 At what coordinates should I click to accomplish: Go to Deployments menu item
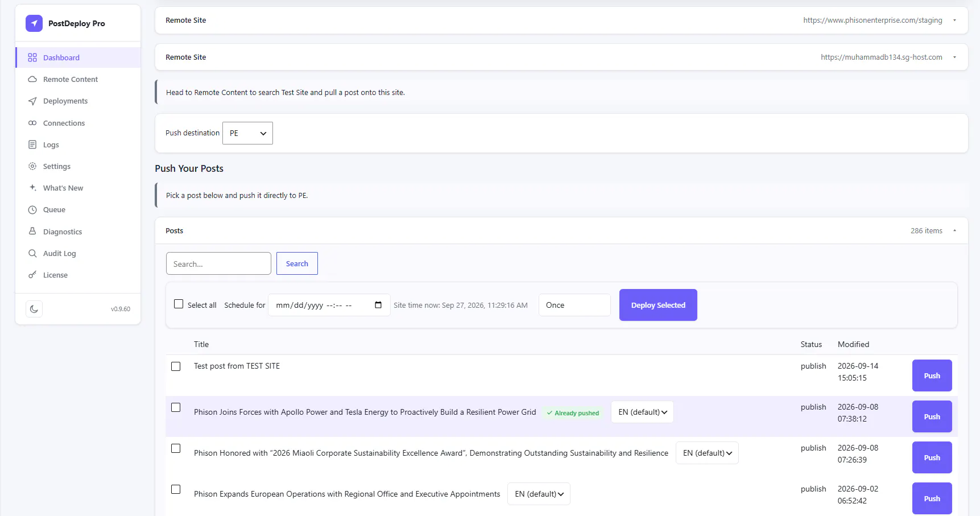pyautogui.click(x=78, y=101)
